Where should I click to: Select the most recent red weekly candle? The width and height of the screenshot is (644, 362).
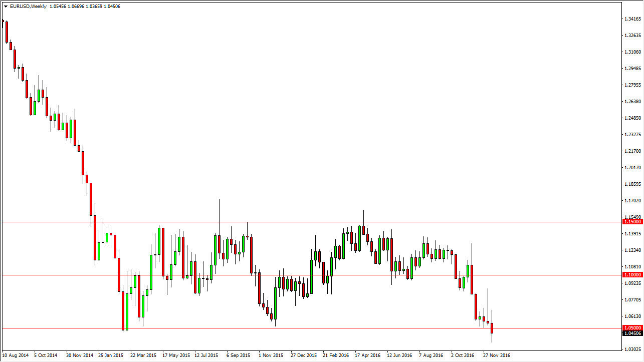[492, 328]
